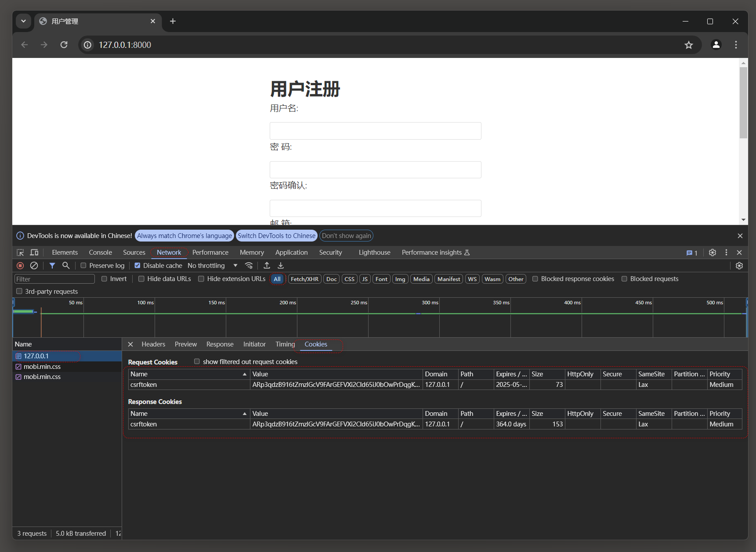
Task: Open Network panel settings gear
Action: pyautogui.click(x=739, y=266)
